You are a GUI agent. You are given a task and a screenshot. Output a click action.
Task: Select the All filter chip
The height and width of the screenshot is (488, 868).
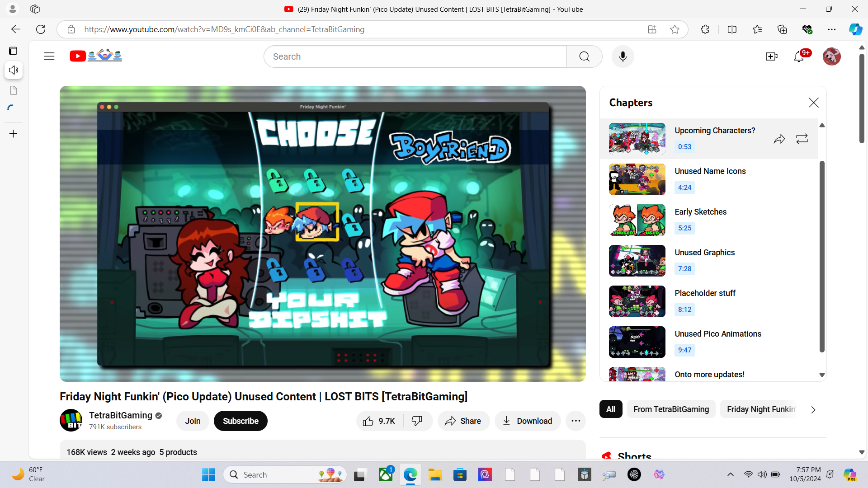[610, 409]
